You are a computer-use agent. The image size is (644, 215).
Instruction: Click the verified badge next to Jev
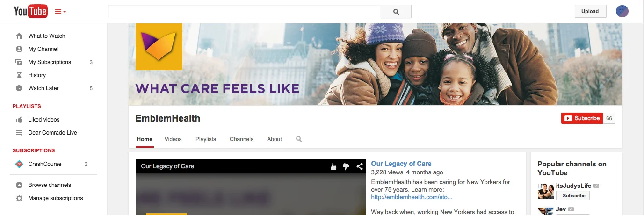click(571, 209)
